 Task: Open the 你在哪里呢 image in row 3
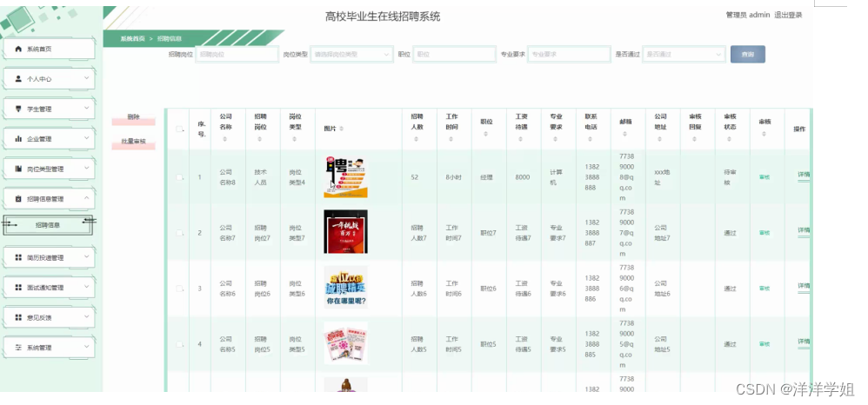pos(345,287)
